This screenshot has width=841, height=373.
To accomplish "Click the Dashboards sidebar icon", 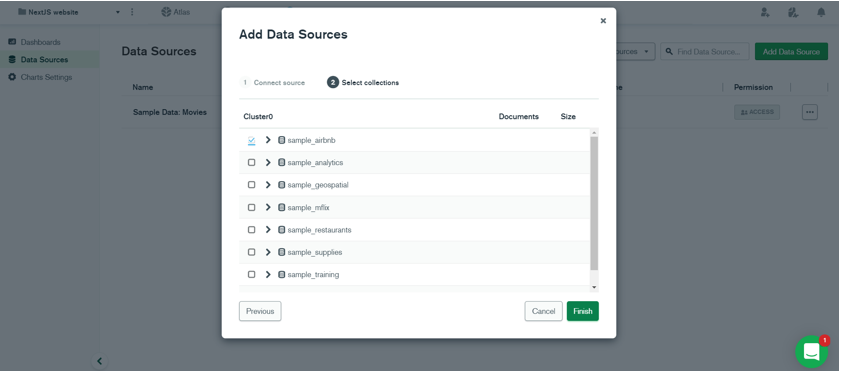I will [12, 42].
